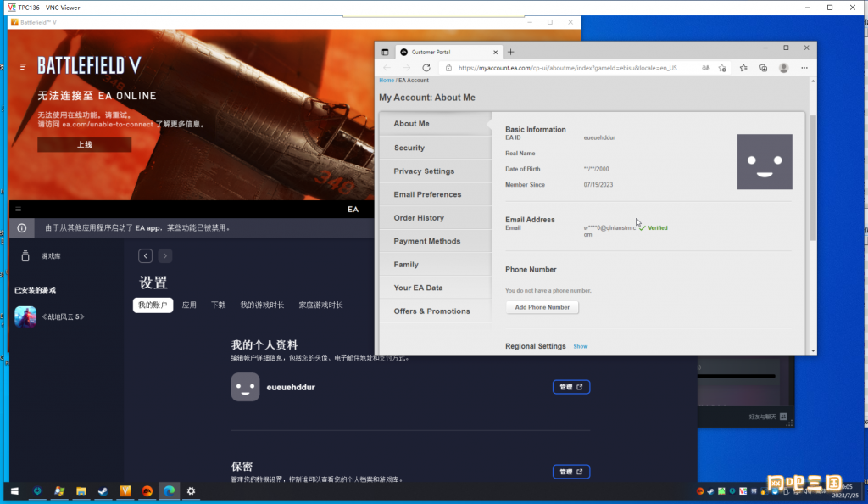Image resolution: width=868 pixels, height=504 pixels.
Task: Open the 我的游戏时长 tab
Action: pos(262,305)
